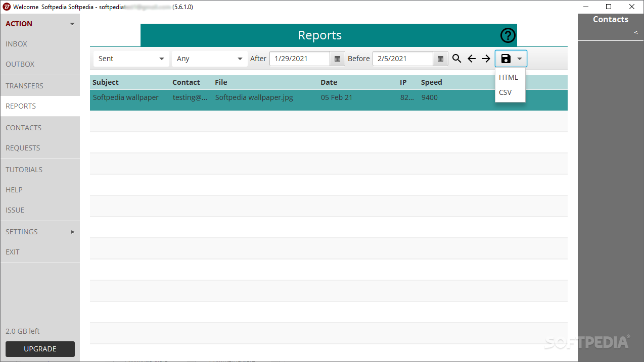Click the search magnifier icon
644x362 pixels.
tap(456, 59)
